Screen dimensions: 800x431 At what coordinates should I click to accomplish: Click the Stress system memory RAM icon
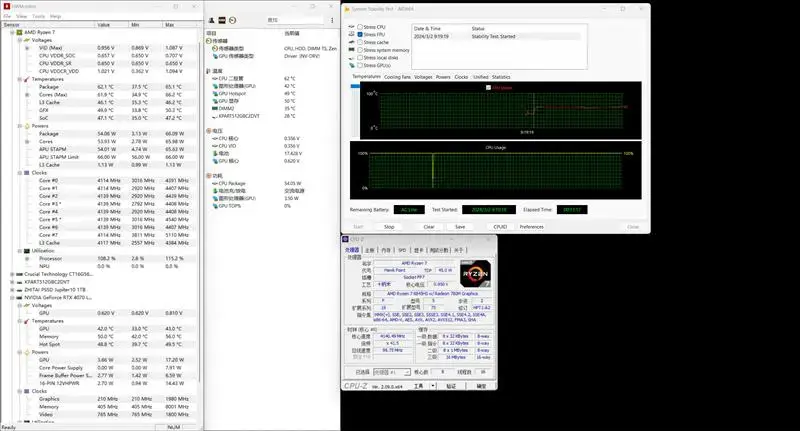pos(352,50)
